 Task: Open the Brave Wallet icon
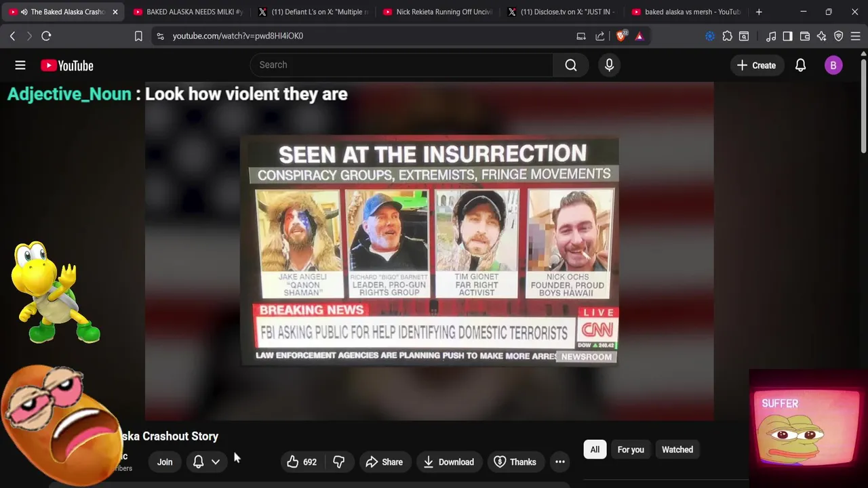tap(805, 36)
